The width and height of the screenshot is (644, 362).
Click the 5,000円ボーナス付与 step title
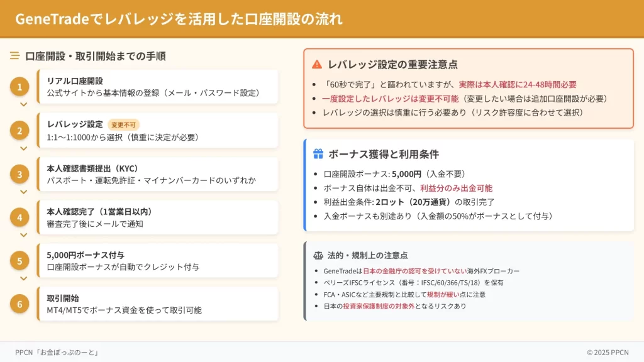tap(86, 255)
